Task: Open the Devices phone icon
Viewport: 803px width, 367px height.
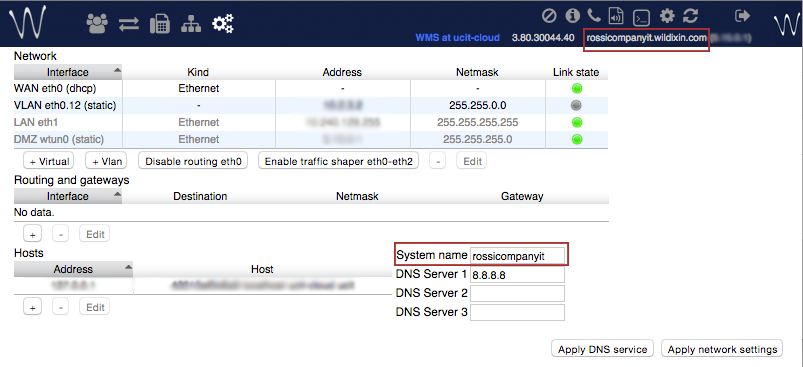Action: tap(160, 24)
